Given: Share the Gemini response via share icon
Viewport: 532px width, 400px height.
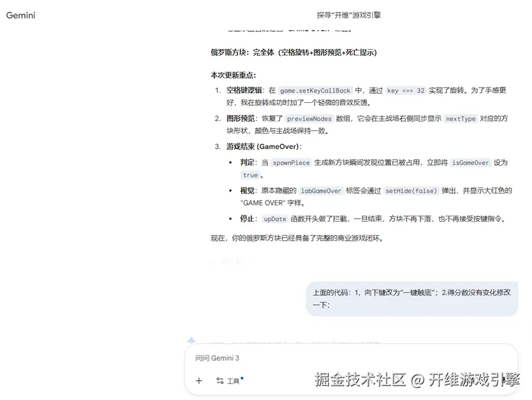Looking at the screenshot, I should (240, 262).
